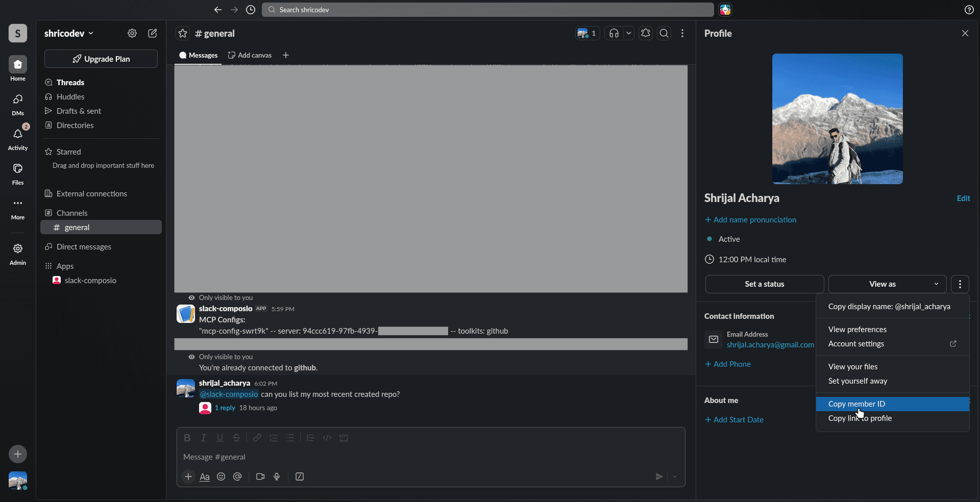Click Add Phone link
Screen dimensions: 980x502
[728, 364]
